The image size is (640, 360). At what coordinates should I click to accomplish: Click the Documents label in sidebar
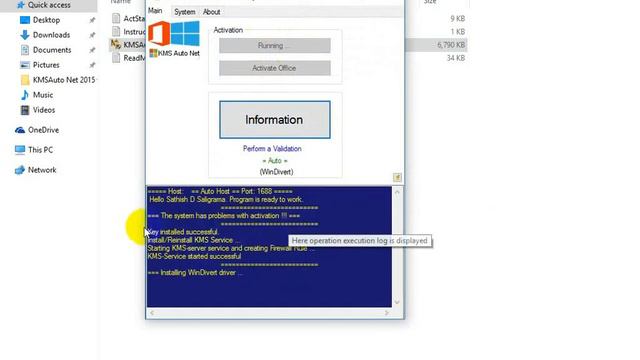pyautogui.click(x=52, y=50)
